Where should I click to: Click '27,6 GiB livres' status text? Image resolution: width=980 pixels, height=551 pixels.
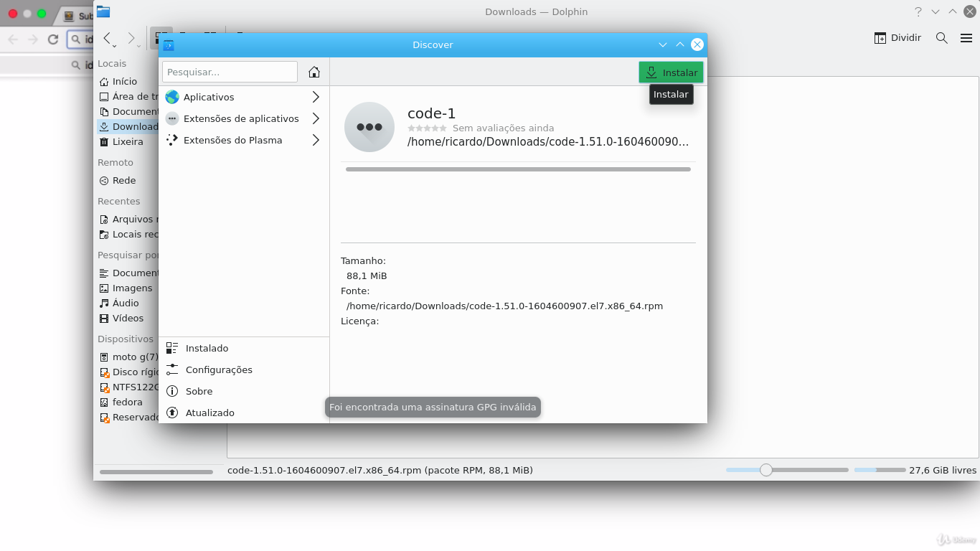click(943, 470)
